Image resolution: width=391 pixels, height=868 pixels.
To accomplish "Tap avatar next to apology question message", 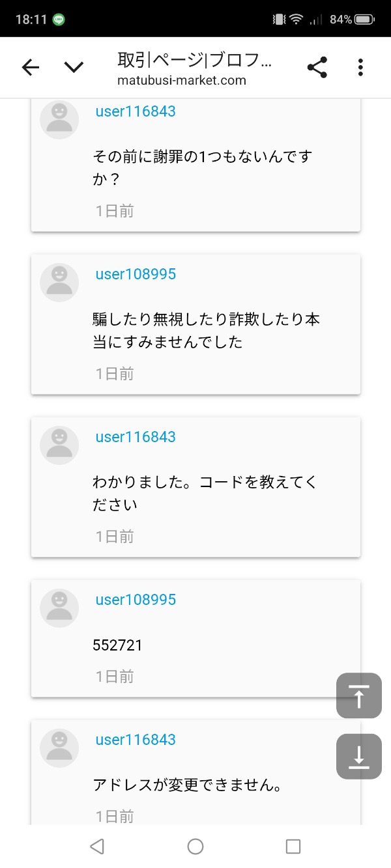I will point(59,120).
